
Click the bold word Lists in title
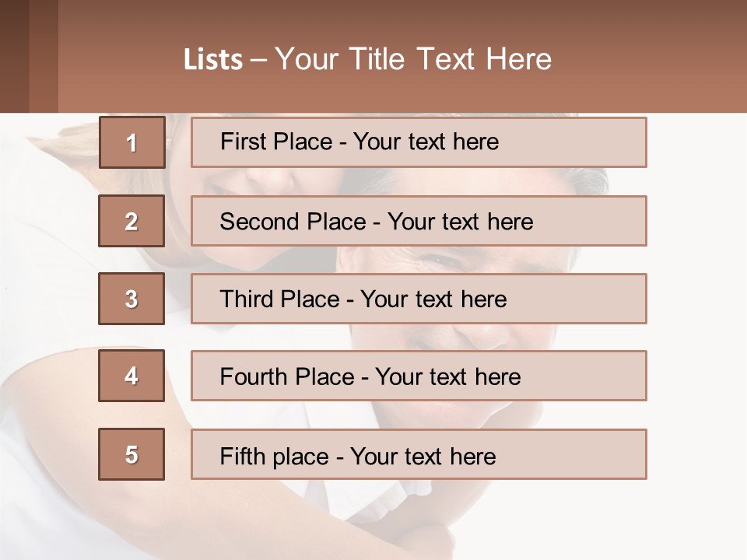[213, 60]
